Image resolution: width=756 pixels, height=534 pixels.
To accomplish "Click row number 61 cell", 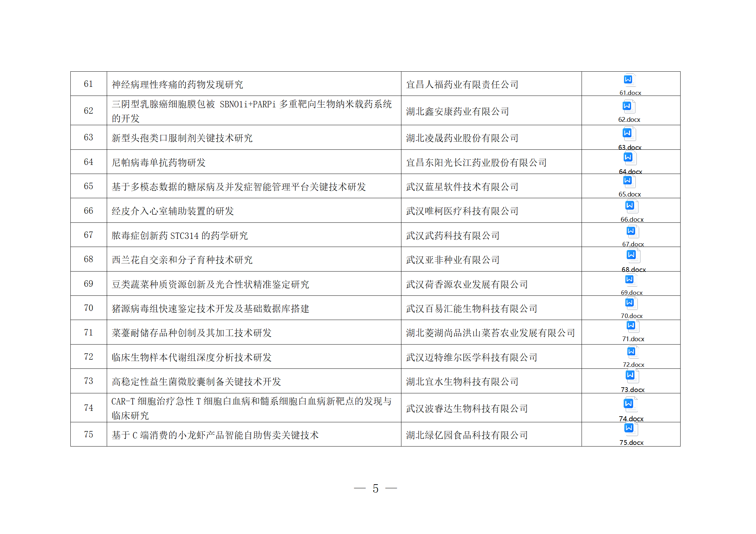I will click(x=89, y=84).
